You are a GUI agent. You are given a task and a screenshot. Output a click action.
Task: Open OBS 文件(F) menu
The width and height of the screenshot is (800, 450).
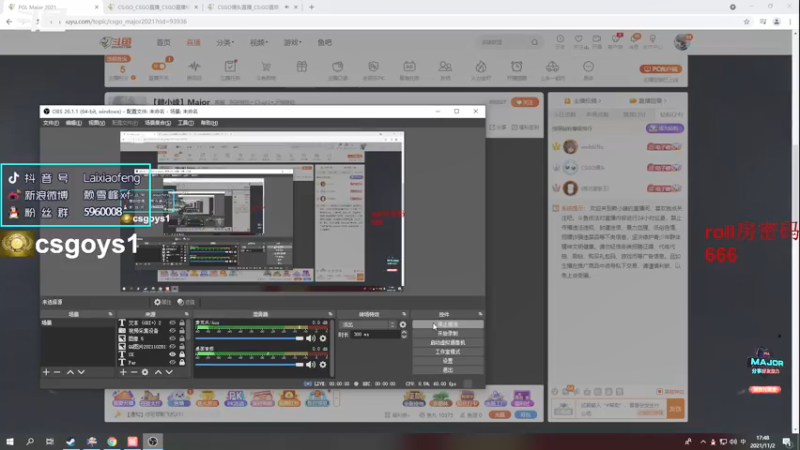coord(51,123)
